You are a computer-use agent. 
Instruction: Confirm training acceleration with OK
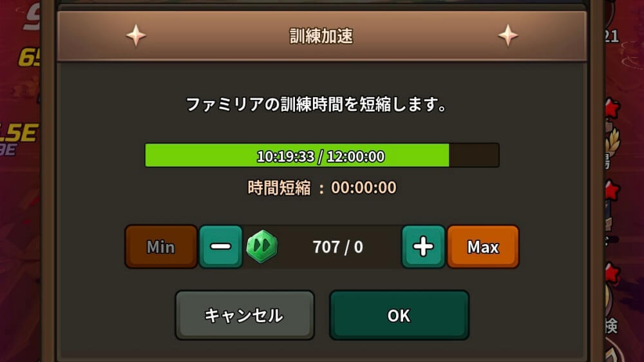[x=399, y=315]
